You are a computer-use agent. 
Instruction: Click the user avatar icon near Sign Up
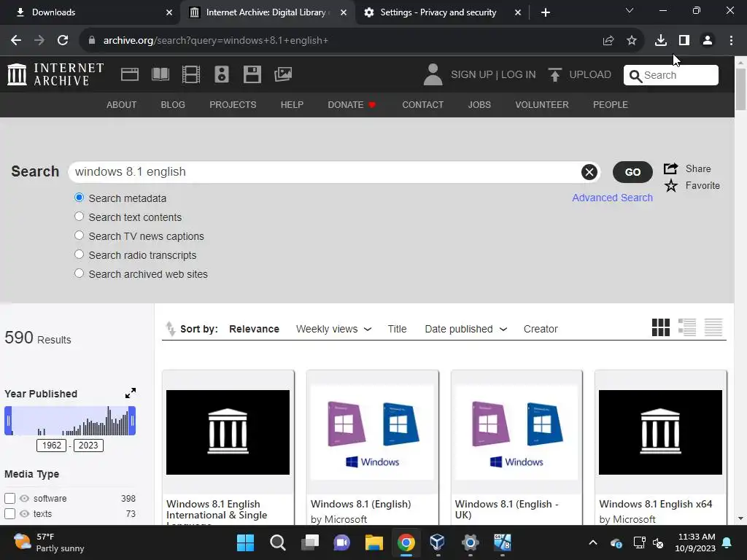pos(433,75)
